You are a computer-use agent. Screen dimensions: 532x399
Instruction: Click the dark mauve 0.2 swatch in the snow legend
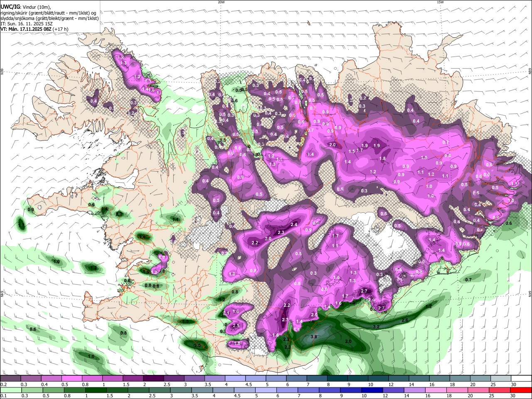point(10,378)
